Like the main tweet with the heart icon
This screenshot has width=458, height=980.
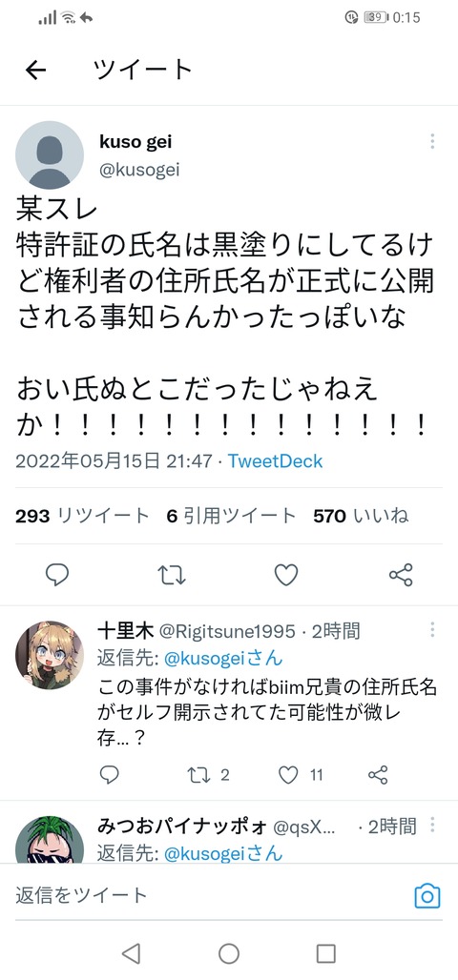click(286, 575)
